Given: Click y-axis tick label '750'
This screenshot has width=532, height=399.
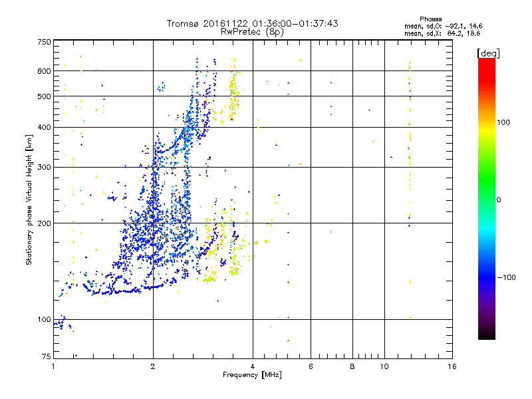Looking at the screenshot, I should click(x=45, y=42).
